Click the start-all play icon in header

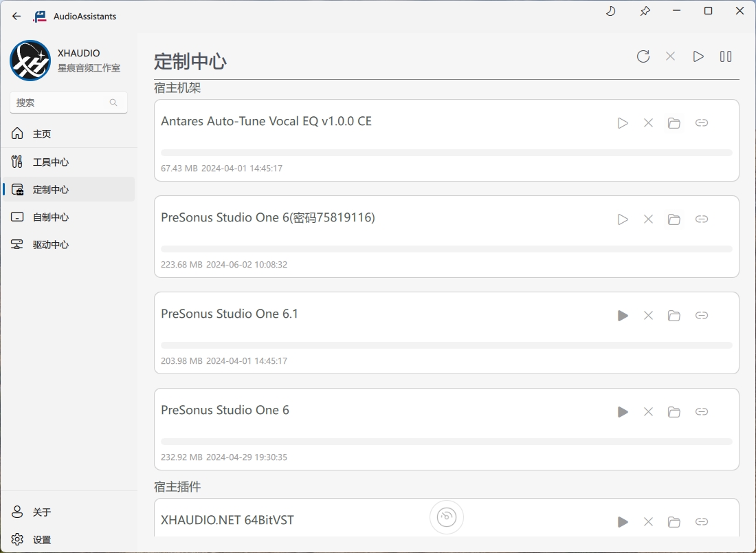coord(698,56)
